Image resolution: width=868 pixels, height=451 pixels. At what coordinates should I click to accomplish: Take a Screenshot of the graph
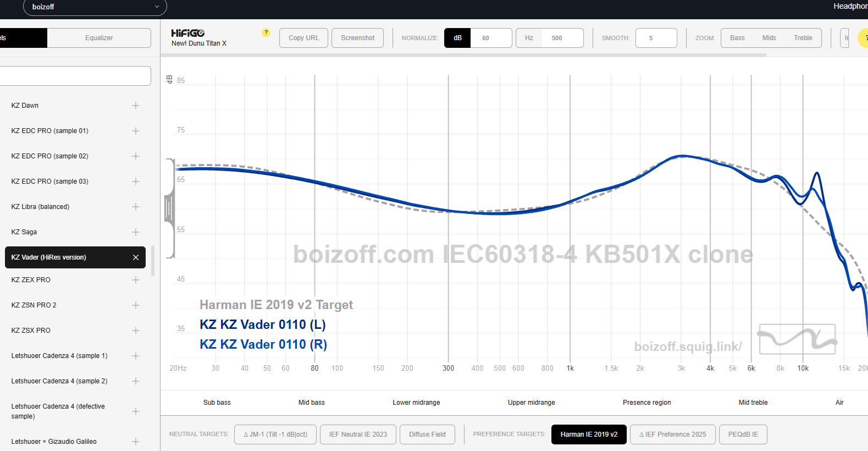pyautogui.click(x=358, y=38)
